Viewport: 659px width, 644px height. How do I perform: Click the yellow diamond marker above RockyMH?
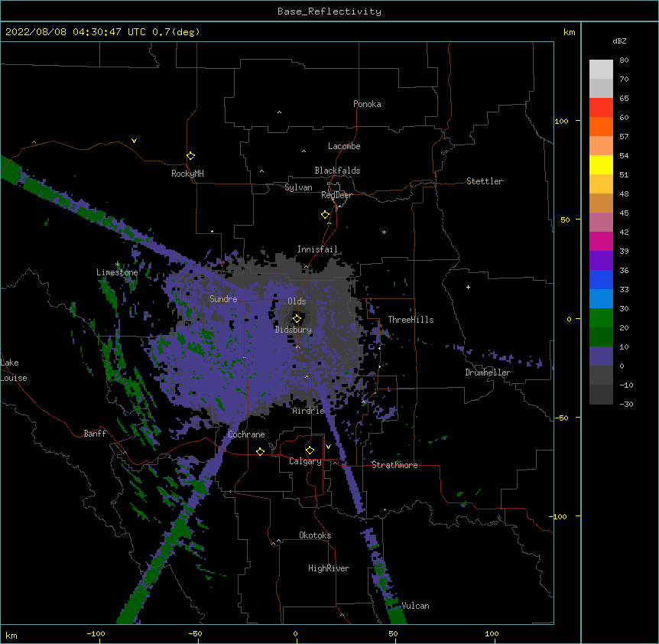190,156
